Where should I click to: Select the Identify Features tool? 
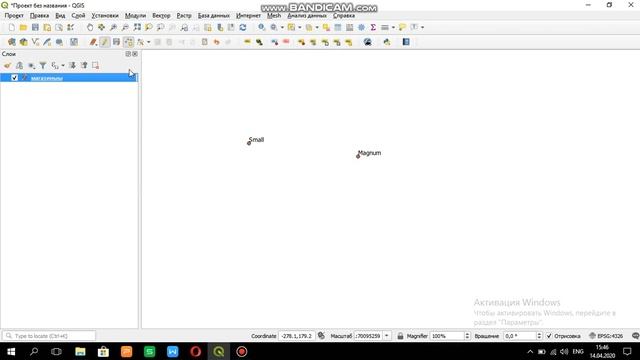pos(262,27)
